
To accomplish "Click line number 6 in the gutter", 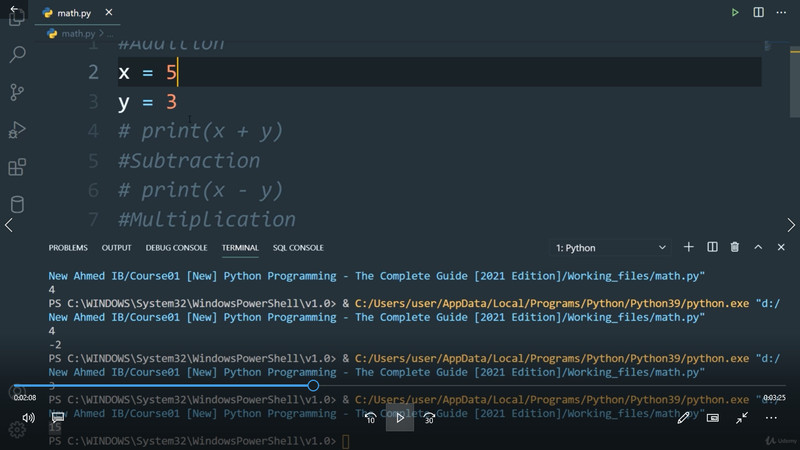I will [x=93, y=190].
